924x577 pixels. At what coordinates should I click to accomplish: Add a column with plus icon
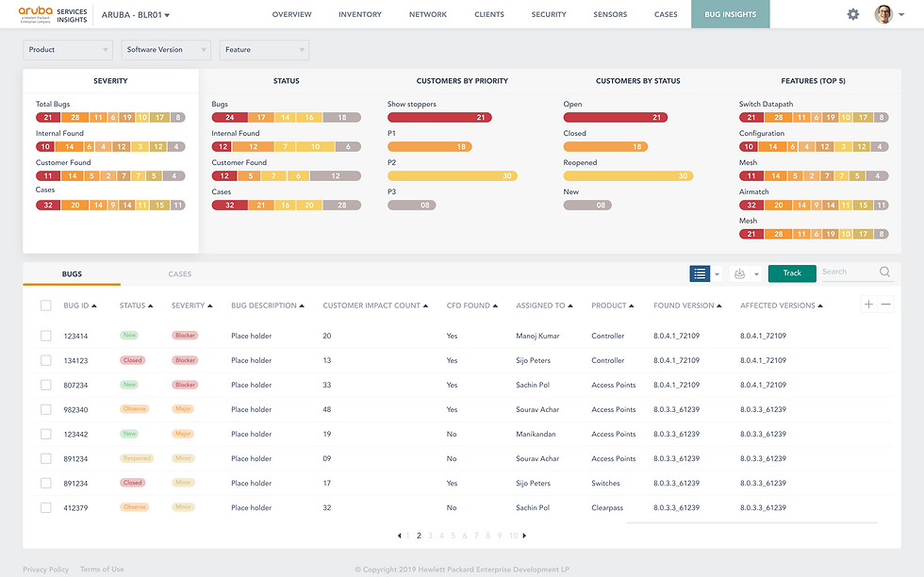(868, 305)
